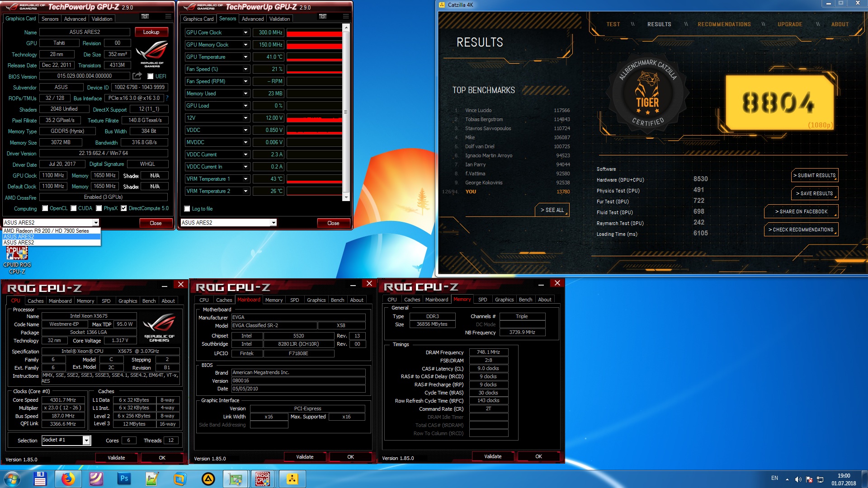Expand Memory Used sensor dropdown
The width and height of the screenshot is (868, 488).
click(x=245, y=94)
